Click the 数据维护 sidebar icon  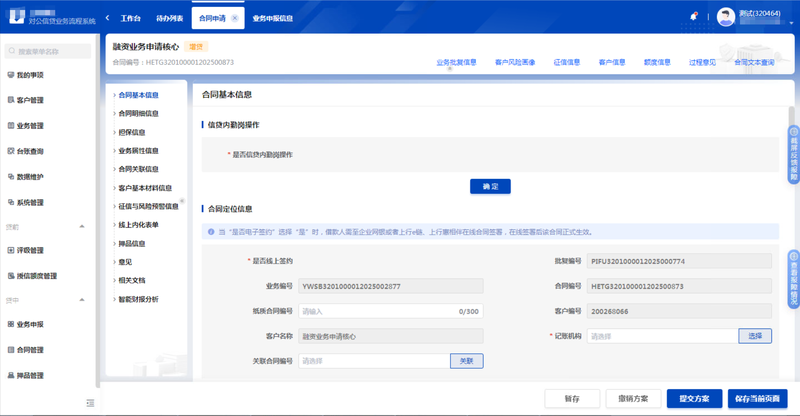pyautogui.click(x=10, y=177)
